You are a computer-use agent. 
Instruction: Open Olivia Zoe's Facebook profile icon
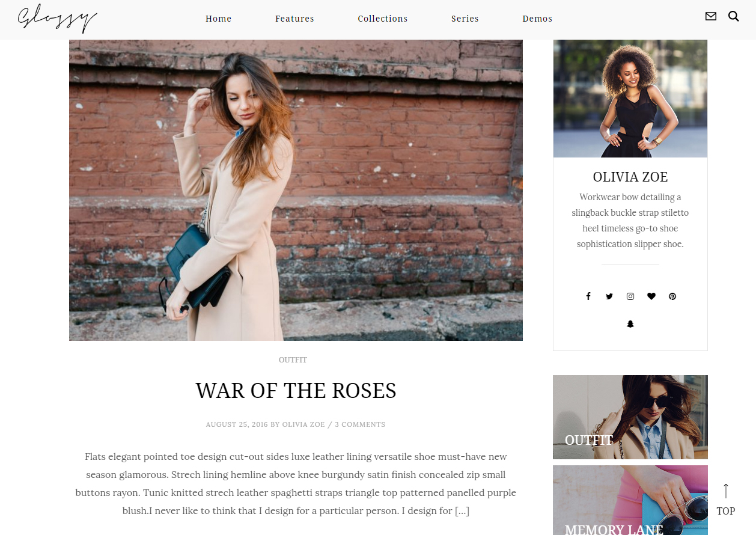588,296
